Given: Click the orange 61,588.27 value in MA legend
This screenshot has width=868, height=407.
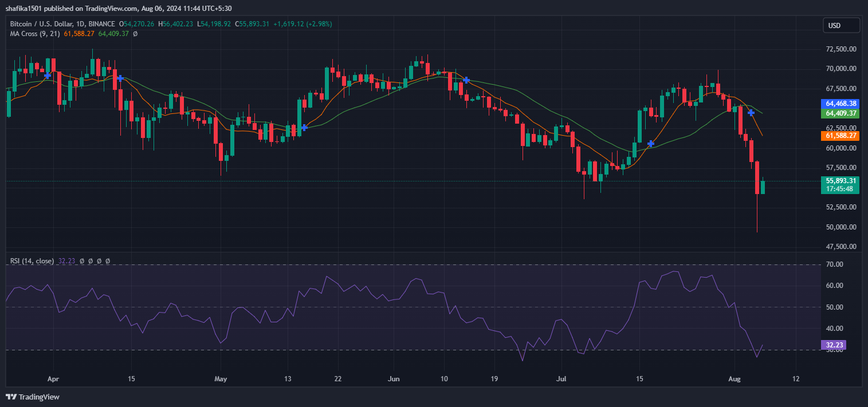Looking at the screenshot, I should (x=80, y=34).
